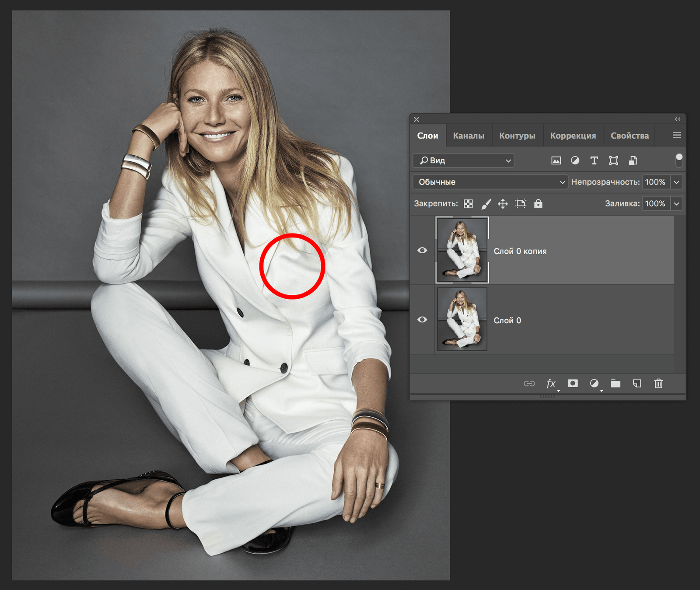Add a layer mask
Viewport: 700px width, 590px height.
(573, 384)
